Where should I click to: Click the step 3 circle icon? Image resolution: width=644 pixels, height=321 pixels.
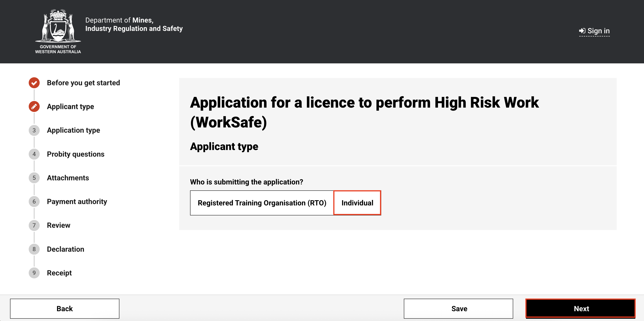pyautogui.click(x=34, y=130)
